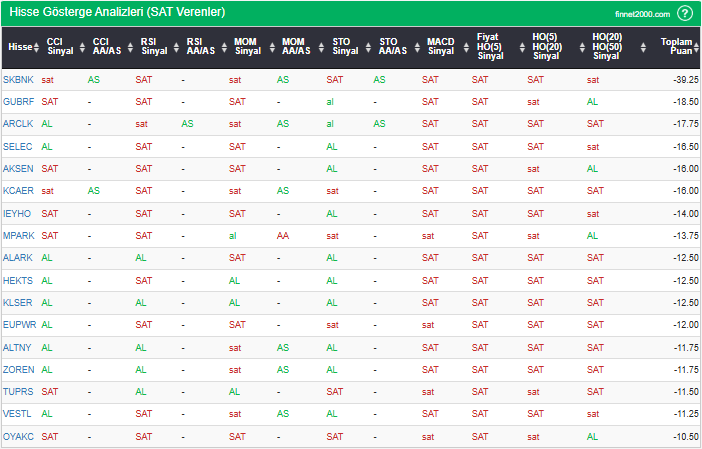Sort by RSI AA/AS column arrows

tap(224, 47)
